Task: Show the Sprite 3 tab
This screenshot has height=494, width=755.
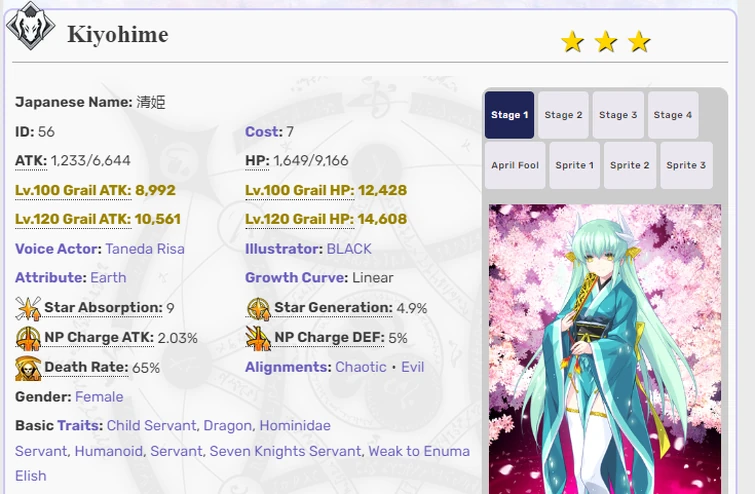Action: [686, 165]
